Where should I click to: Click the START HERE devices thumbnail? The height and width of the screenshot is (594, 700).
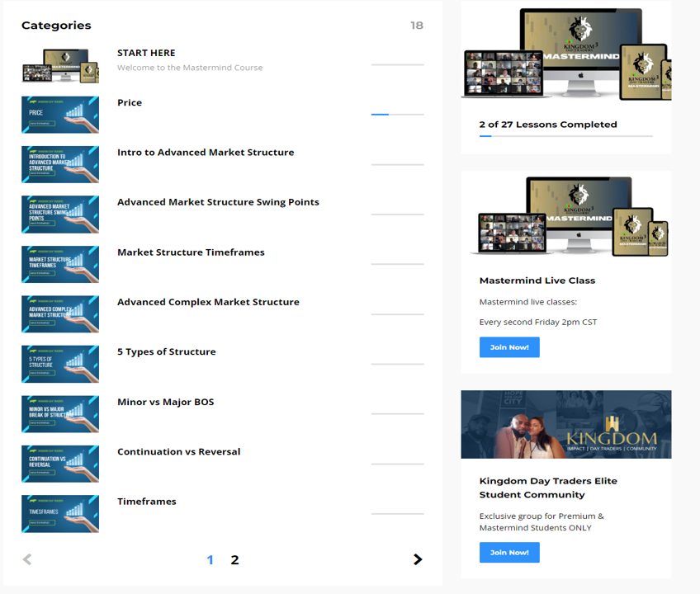60,66
